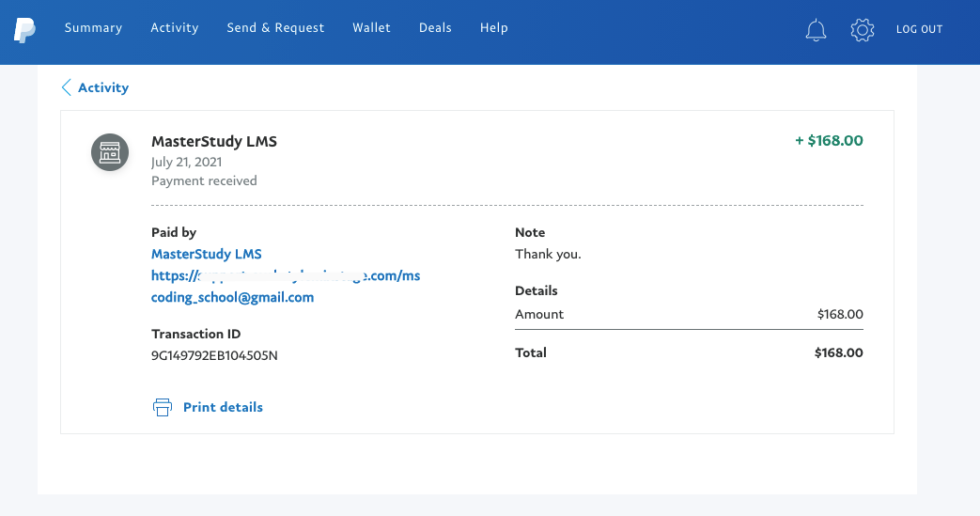Screen dimensions: 980x516
Task: Open the notifications bell icon
Action: pyautogui.click(x=816, y=29)
